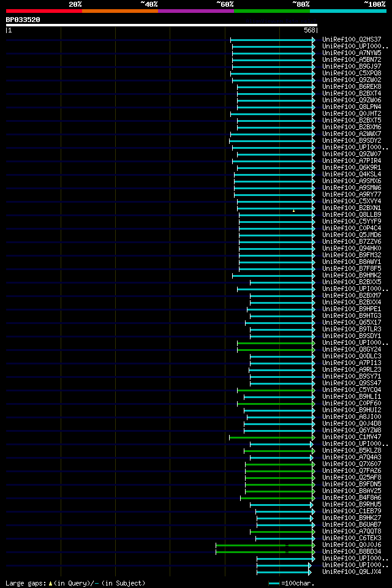
Task: Click the red 20% identity legend segment
Action: coord(44,11)
